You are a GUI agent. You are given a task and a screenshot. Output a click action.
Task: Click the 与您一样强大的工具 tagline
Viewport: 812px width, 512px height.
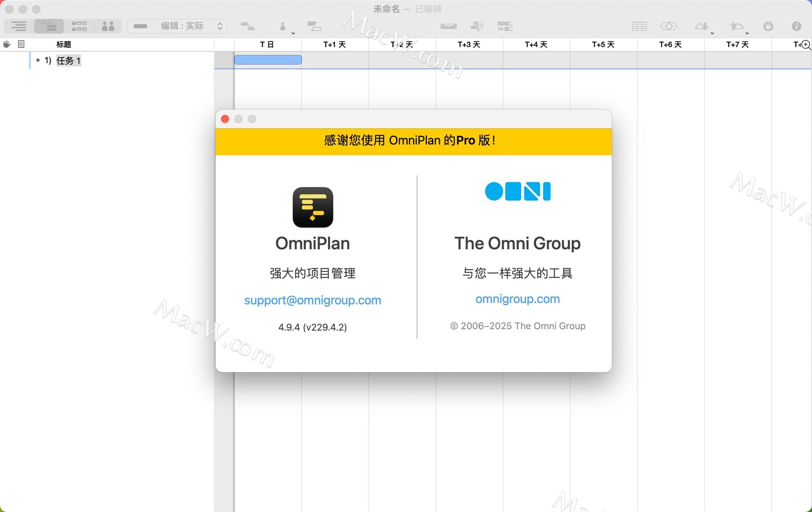tap(517, 273)
